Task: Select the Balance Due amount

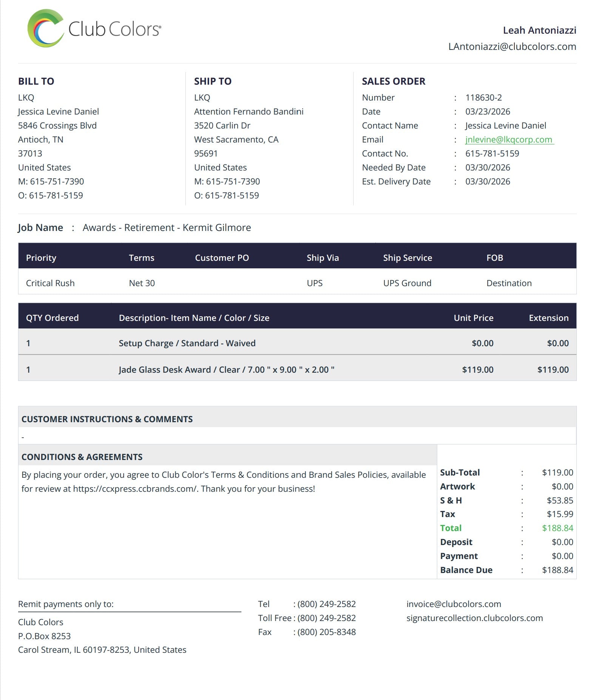Action: [x=557, y=570]
